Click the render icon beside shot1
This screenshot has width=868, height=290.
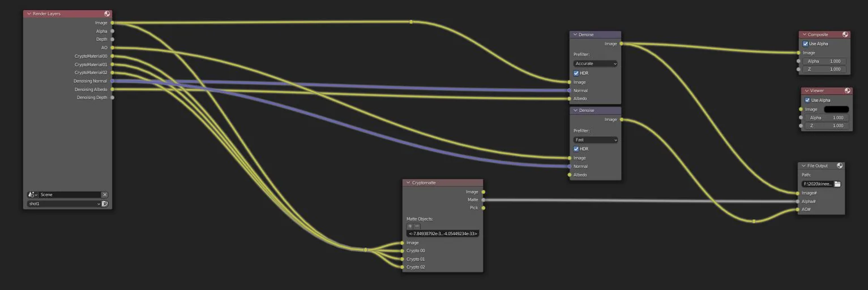point(105,204)
